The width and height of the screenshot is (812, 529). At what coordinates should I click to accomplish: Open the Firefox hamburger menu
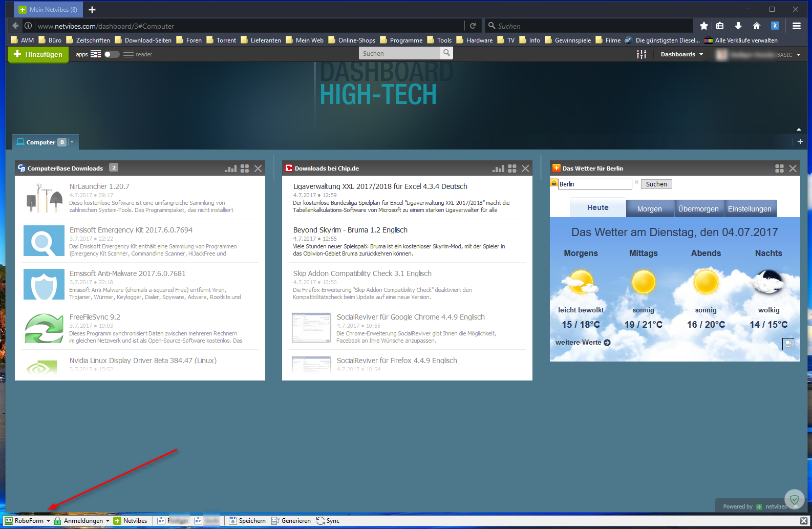coord(797,26)
